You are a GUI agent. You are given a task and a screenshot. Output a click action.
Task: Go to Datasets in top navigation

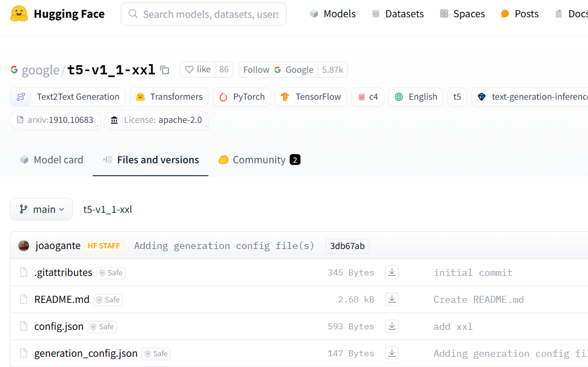click(397, 14)
